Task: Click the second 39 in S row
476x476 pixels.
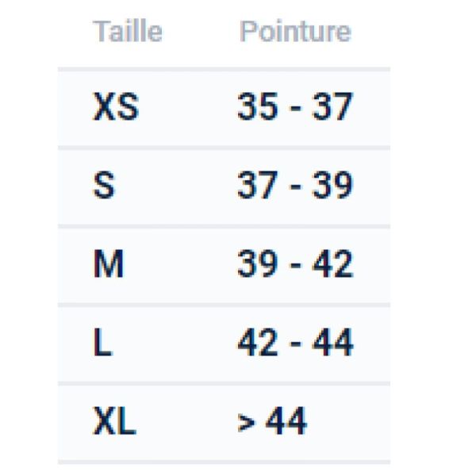Action: pos(332,185)
